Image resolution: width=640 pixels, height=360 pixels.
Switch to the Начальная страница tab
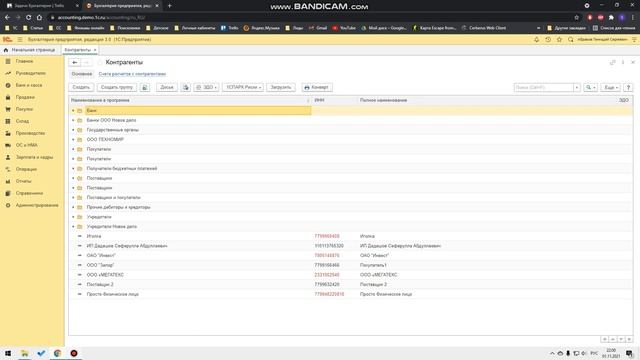[29, 50]
